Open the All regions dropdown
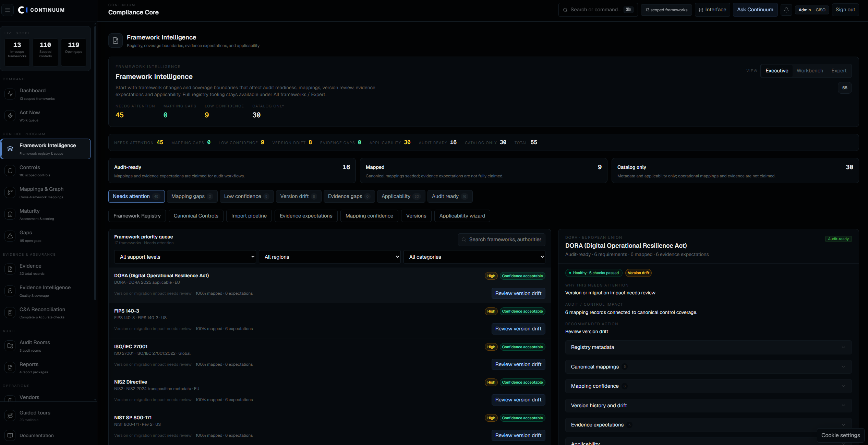 329,257
